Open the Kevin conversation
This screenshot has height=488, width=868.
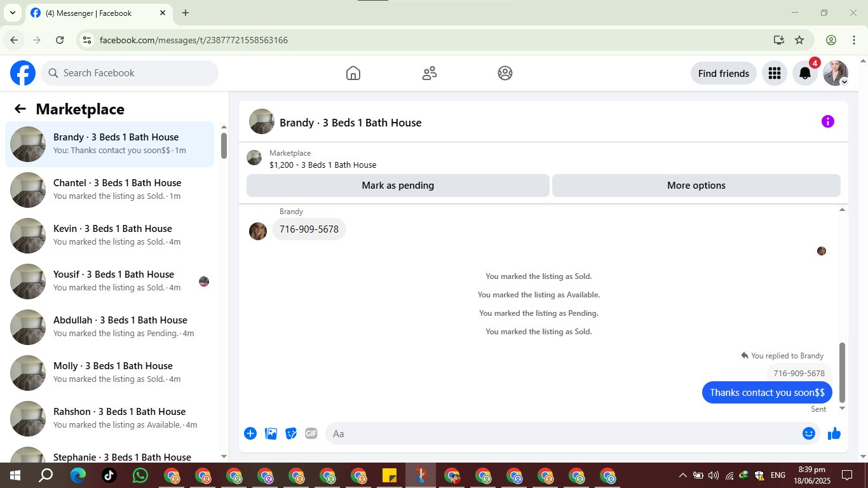(109, 236)
